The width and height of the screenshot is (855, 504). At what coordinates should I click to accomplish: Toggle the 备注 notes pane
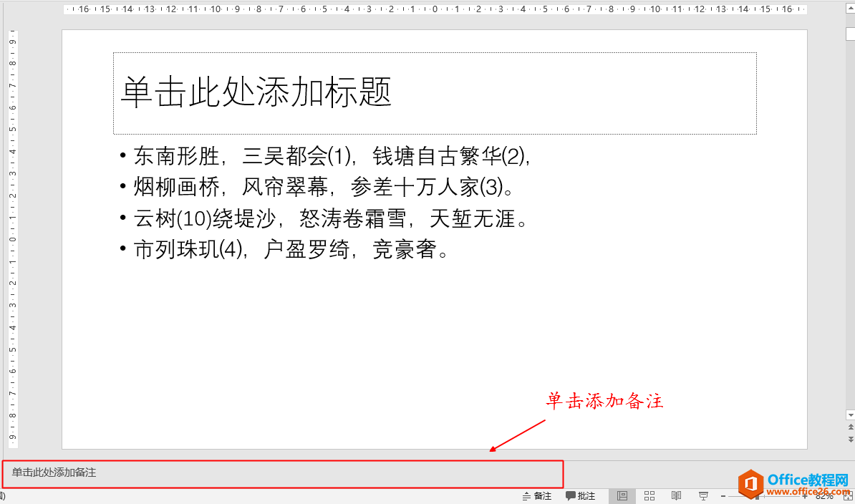(537, 496)
